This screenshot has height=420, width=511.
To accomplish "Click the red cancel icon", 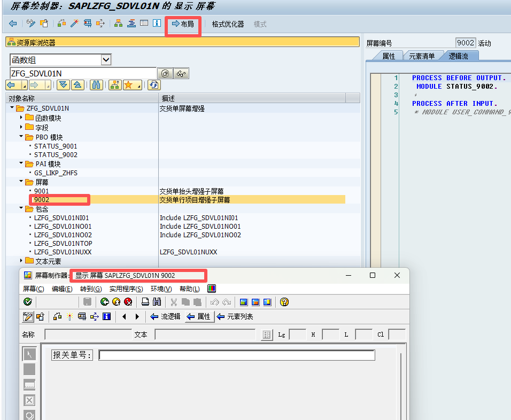I will (128, 302).
